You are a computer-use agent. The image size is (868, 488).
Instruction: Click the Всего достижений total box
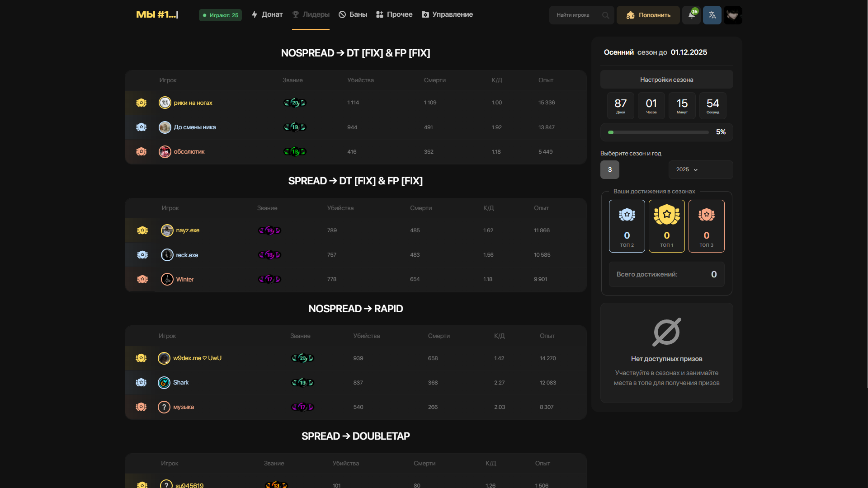(x=667, y=274)
